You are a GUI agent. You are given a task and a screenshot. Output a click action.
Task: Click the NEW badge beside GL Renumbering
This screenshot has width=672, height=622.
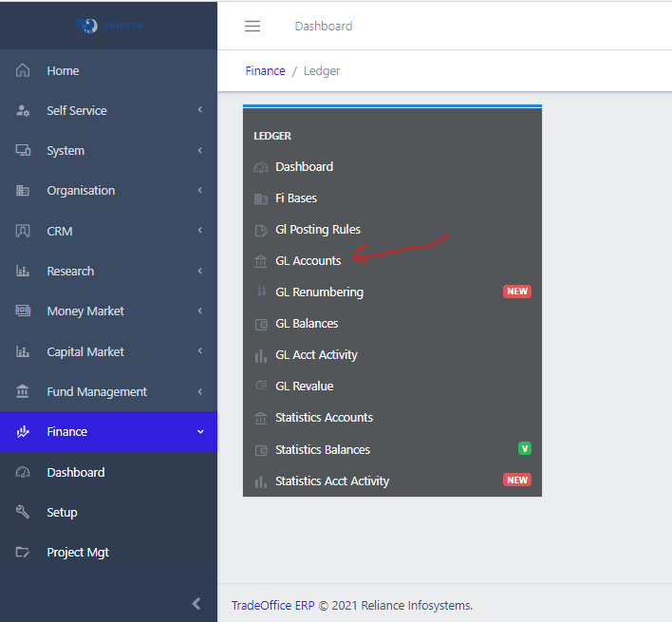[517, 292]
